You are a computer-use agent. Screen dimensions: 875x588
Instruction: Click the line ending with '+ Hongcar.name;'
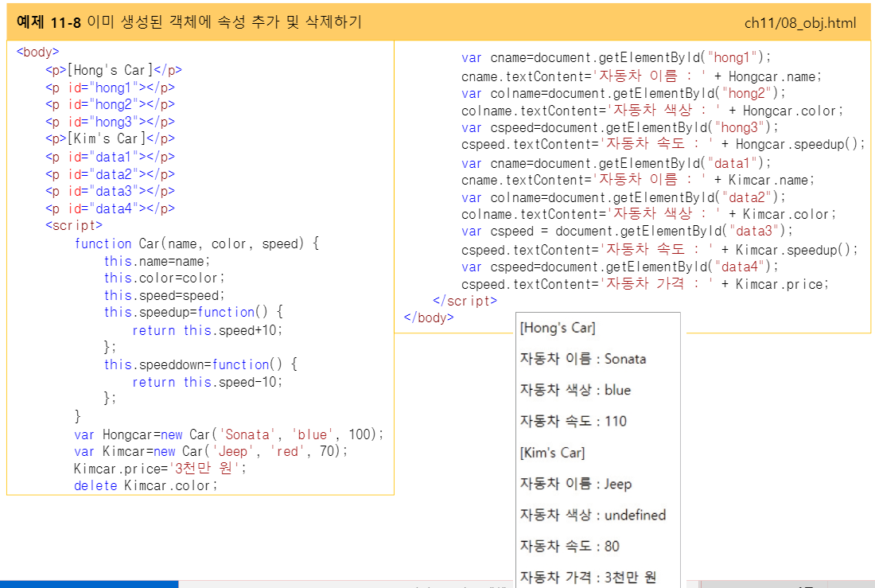pos(642,76)
